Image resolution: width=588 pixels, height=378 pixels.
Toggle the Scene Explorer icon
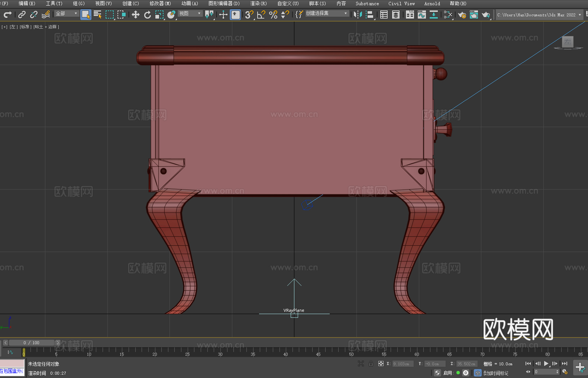point(384,14)
